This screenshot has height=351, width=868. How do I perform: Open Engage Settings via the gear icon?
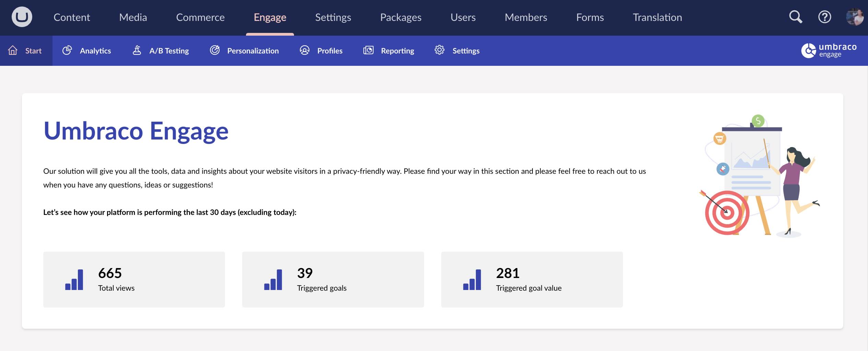point(439,50)
